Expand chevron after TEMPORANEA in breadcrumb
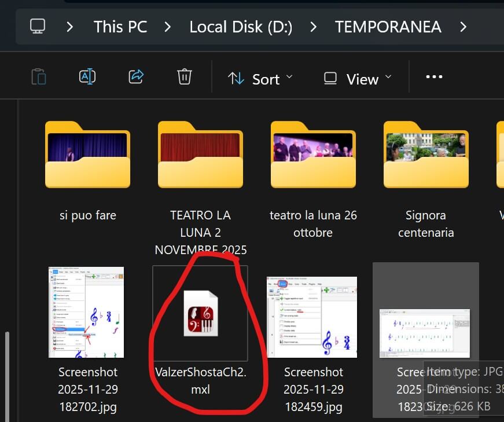 click(x=463, y=27)
